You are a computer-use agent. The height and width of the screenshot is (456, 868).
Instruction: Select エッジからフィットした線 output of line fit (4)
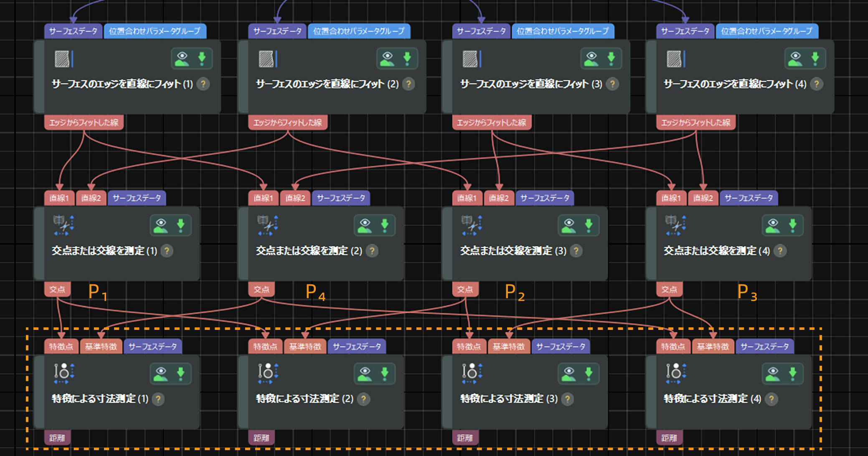tap(695, 123)
